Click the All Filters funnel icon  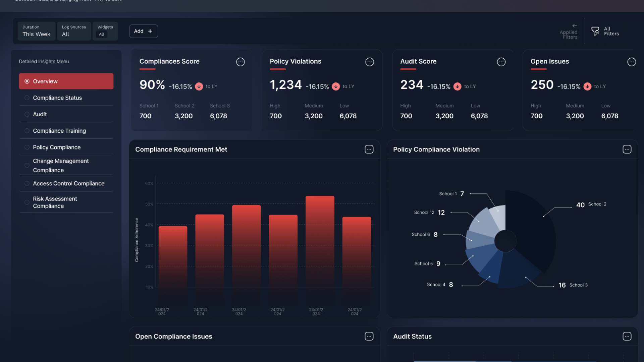click(595, 31)
